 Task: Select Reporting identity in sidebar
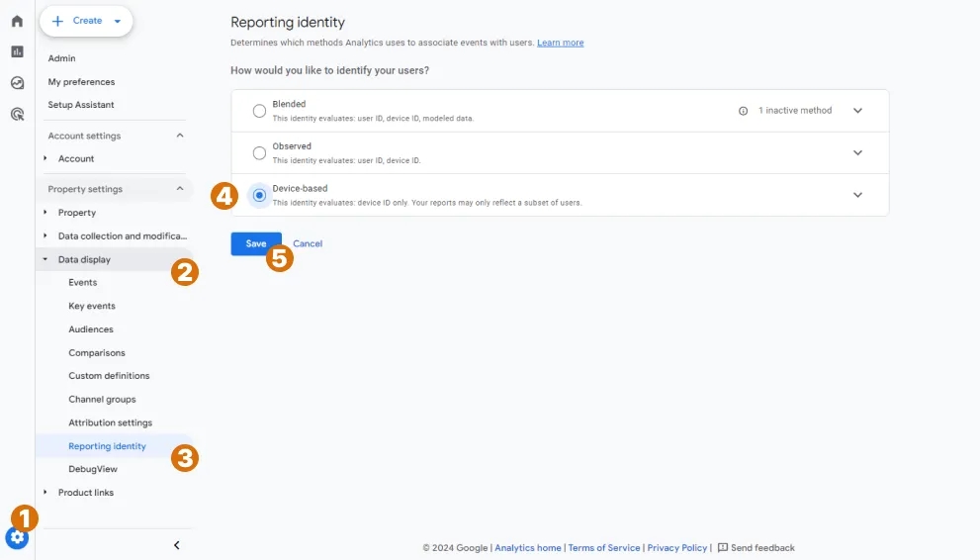click(x=107, y=446)
